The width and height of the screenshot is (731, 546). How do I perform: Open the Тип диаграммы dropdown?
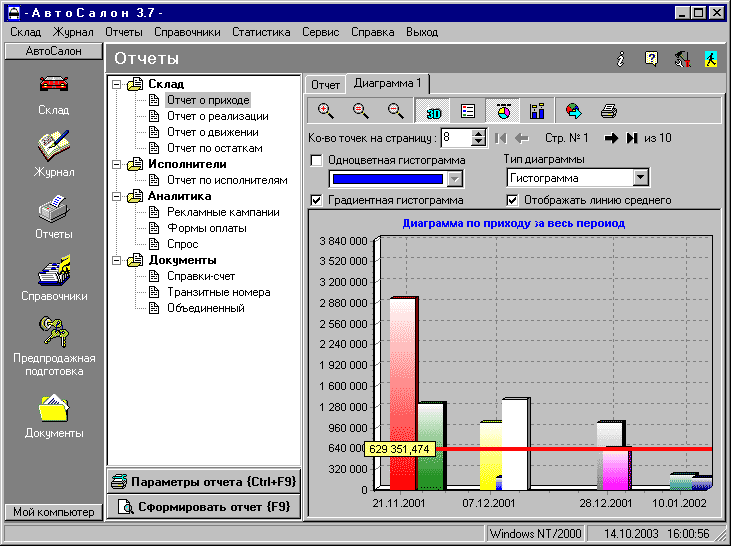640,178
